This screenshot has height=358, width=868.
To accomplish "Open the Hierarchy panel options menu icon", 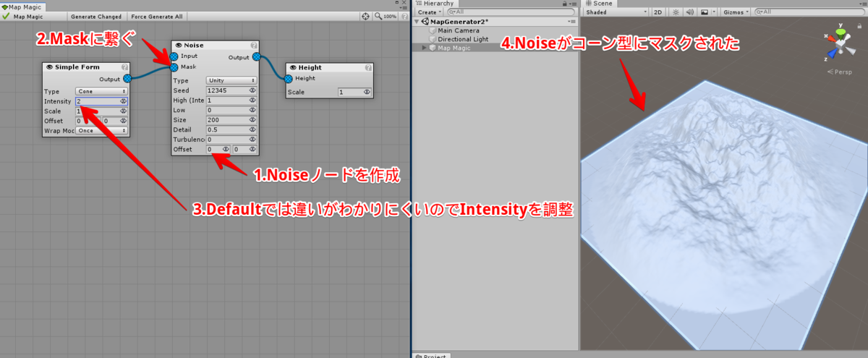I will click(572, 4).
